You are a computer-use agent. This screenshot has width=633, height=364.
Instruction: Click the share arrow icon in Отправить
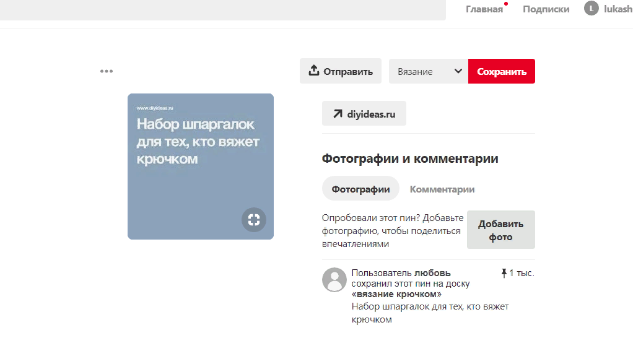[313, 71]
